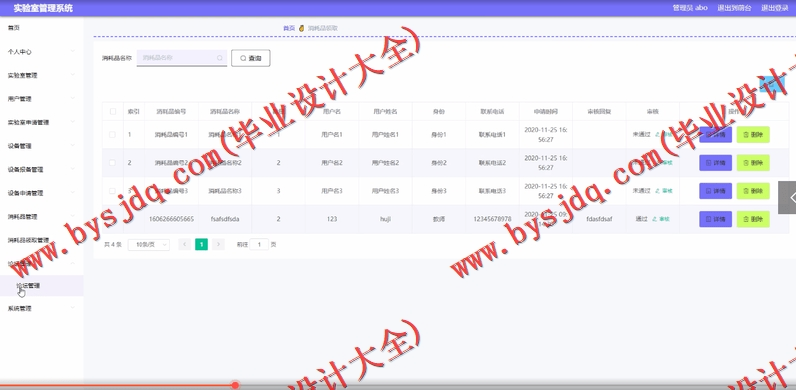Expand the 个人中心 menu chevron

point(73,51)
